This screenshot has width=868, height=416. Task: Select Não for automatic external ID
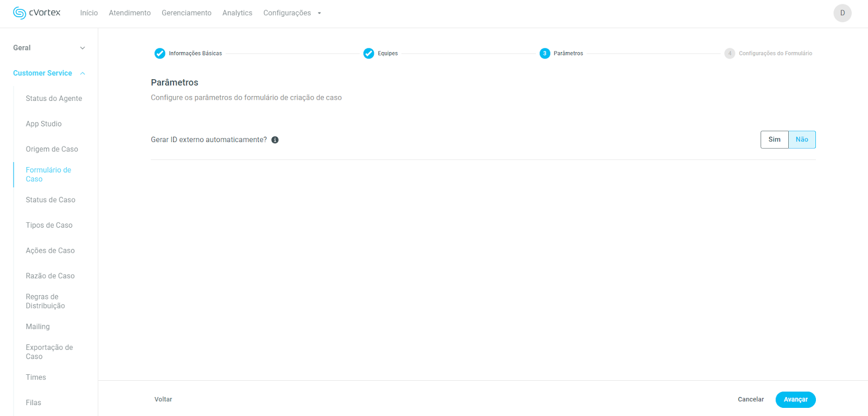click(802, 139)
